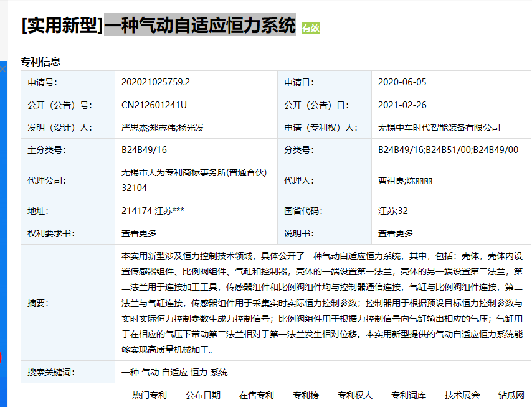532x407 pixels.
Task: Click inventor names 严思杰;郑志伟;杨光发
Action: pos(163,128)
